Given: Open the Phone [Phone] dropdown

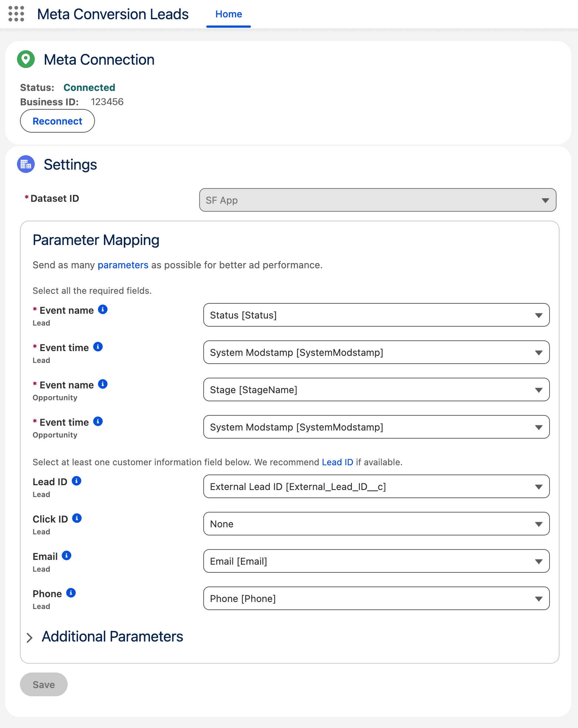Looking at the screenshot, I should pos(376,598).
